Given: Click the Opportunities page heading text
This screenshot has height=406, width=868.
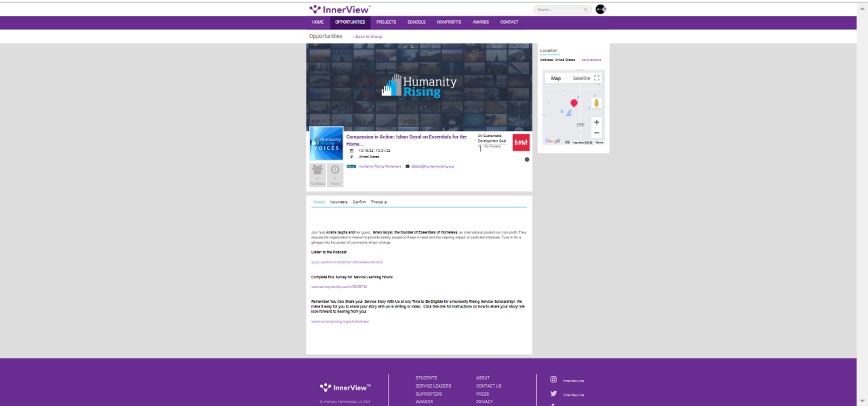Looking at the screenshot, I should [x=325, y=36].
